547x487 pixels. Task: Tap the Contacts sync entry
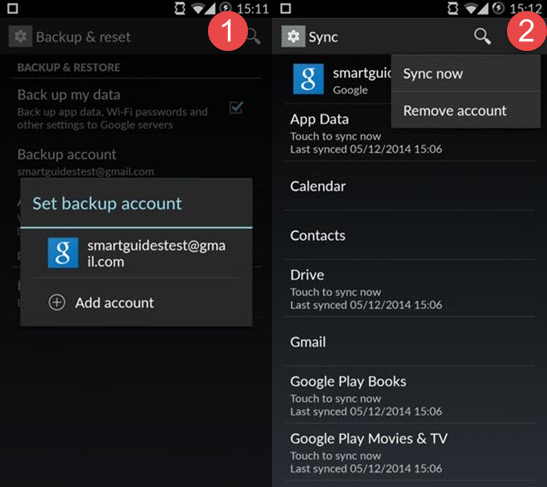[x=409, y=235]
